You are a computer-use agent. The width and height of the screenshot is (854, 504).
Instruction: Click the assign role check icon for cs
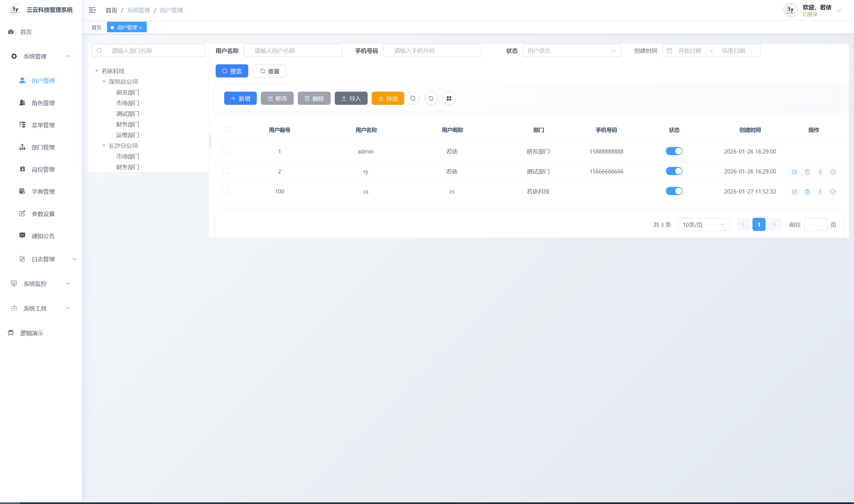click(x=833, y=192)
